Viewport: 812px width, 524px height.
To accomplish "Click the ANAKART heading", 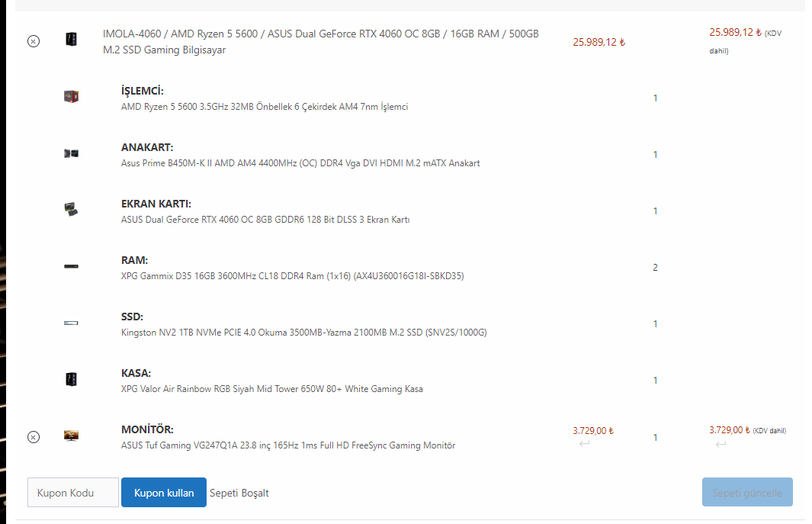I will point(147,148).
